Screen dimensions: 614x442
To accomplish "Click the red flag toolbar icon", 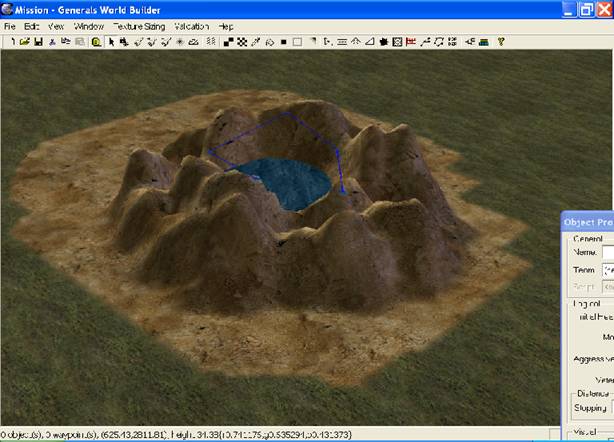I will tap(411, 41).
